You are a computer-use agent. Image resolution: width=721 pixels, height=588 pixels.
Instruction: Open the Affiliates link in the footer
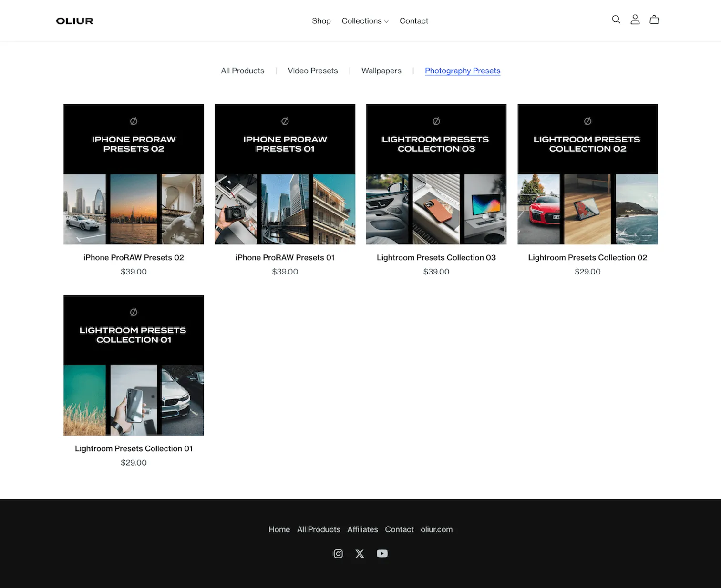click(362, 529)
